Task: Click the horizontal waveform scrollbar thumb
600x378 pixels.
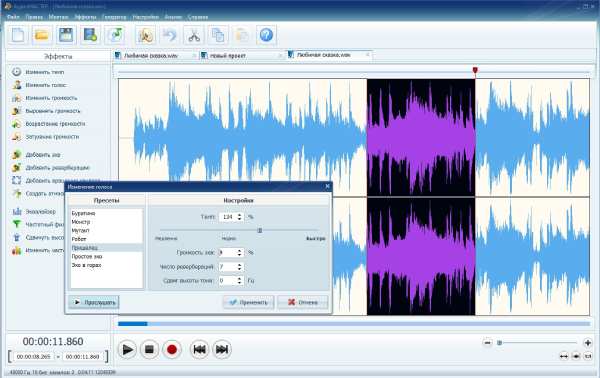Action: point(133,324)
